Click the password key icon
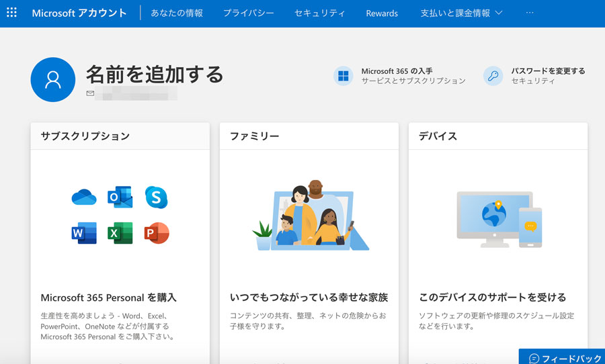The width and height of the screenshot is (605, 364). coord(493,76)
